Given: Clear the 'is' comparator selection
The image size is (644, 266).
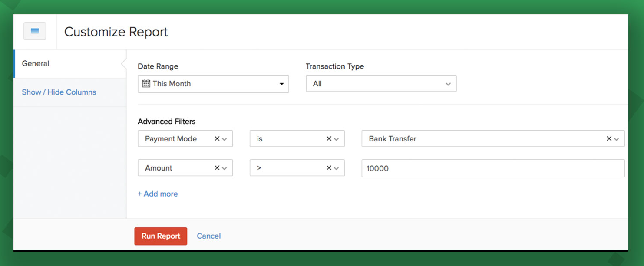Looking at the screenshot, I should pos(329,139).
